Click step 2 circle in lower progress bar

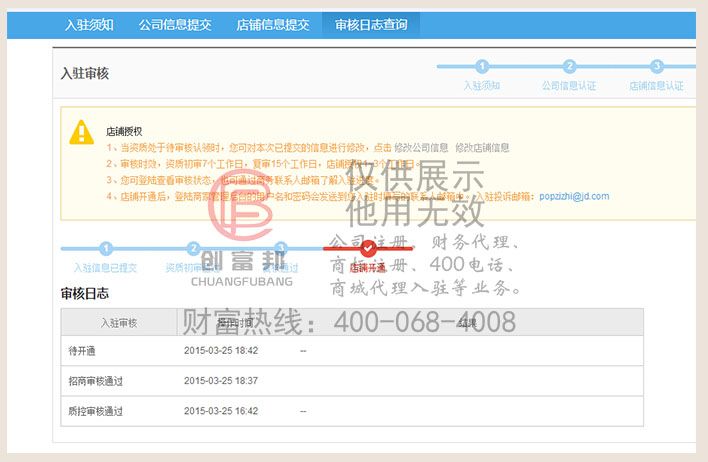(x=194, y=248)
